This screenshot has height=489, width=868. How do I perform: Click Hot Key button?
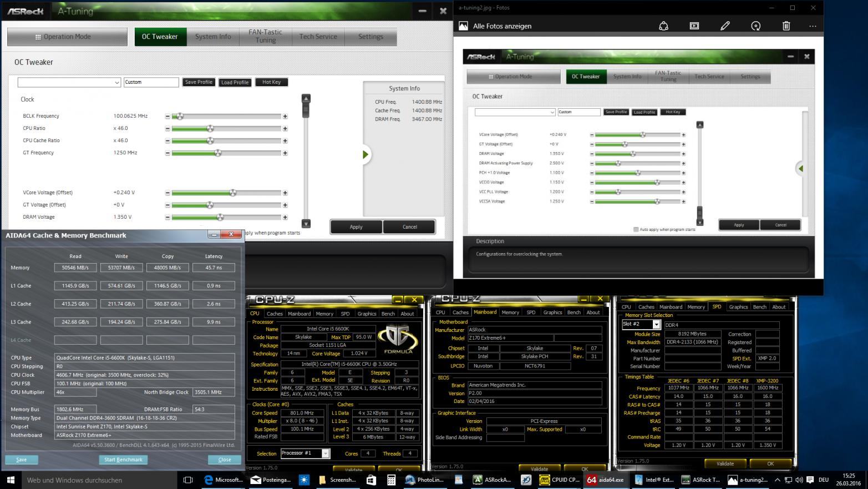click(x=271, y=82)
